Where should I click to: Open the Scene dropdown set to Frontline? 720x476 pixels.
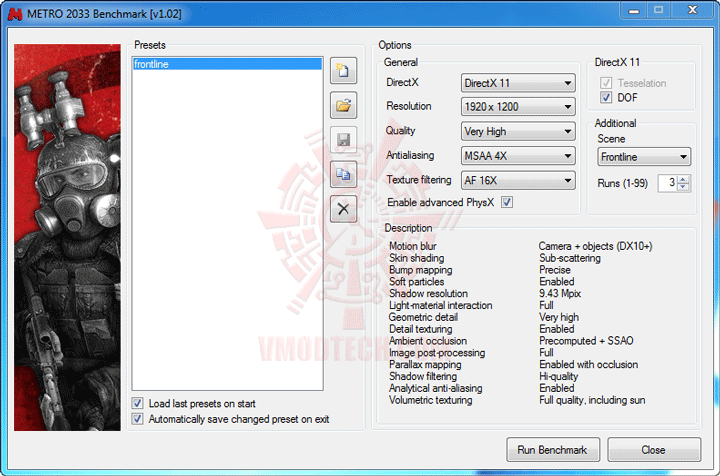(644, 157)
